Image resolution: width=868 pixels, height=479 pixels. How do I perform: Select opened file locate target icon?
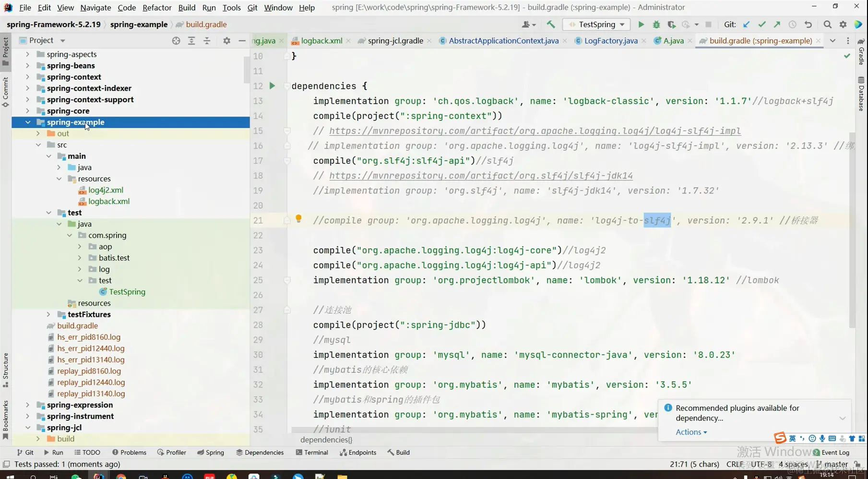click(x=176, y=41)
